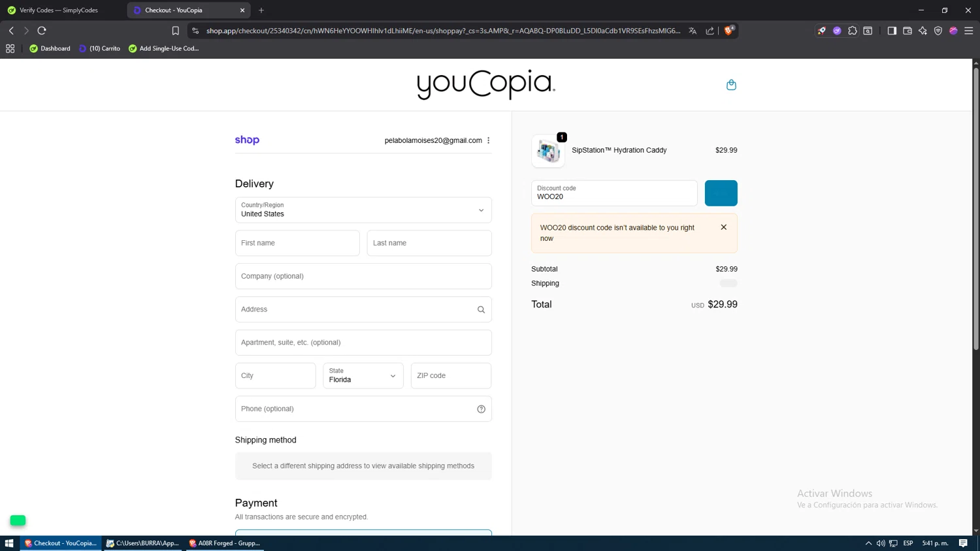Screen dimensions: 980x551
Task: Open the shopping bag cart icon
Action: (731, 85)
